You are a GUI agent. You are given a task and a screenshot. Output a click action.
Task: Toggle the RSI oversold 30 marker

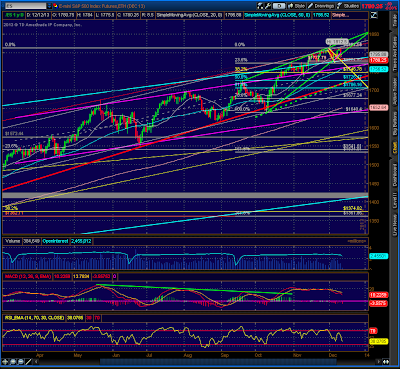(89, 318)
